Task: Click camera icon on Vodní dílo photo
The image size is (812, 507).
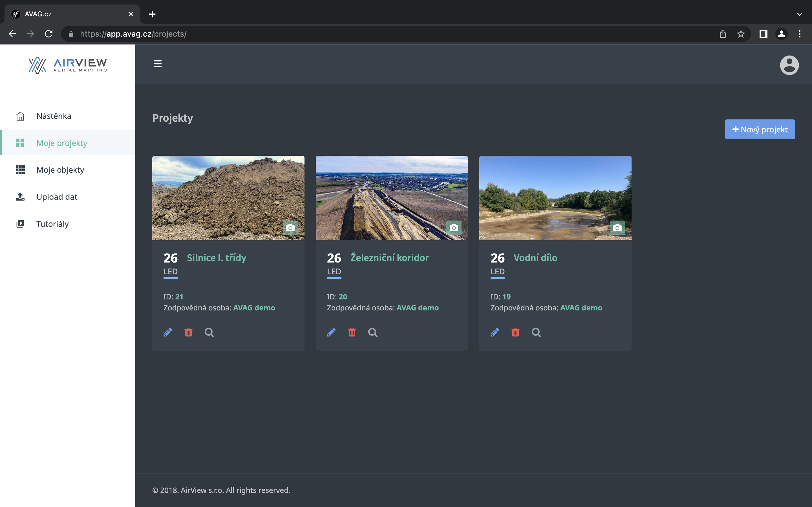Action: (617, 228)
